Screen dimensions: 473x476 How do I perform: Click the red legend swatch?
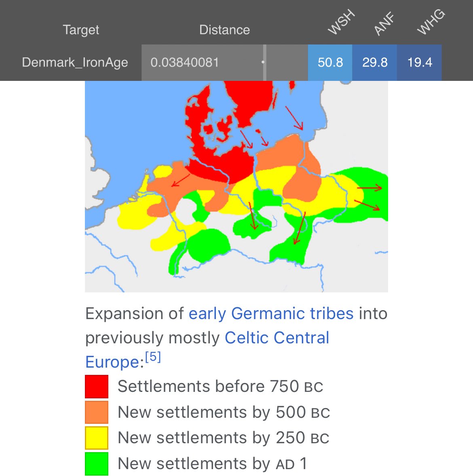[97, 387]
